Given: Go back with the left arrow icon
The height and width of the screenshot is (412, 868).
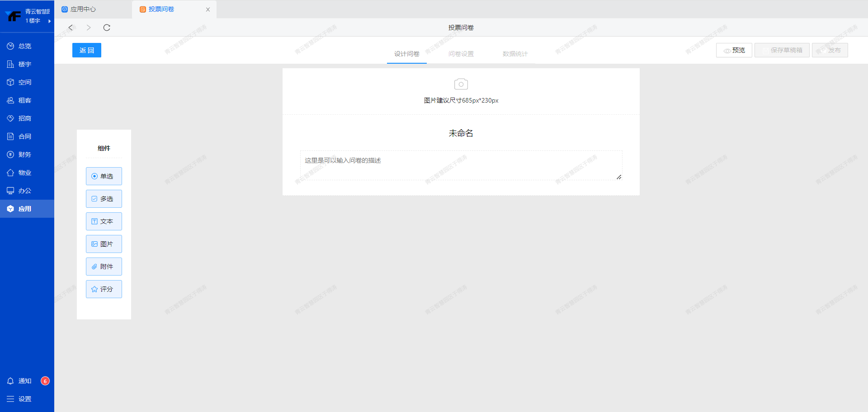Looking at the screenshot, I should pyautogui.click(x=71, y=28).
